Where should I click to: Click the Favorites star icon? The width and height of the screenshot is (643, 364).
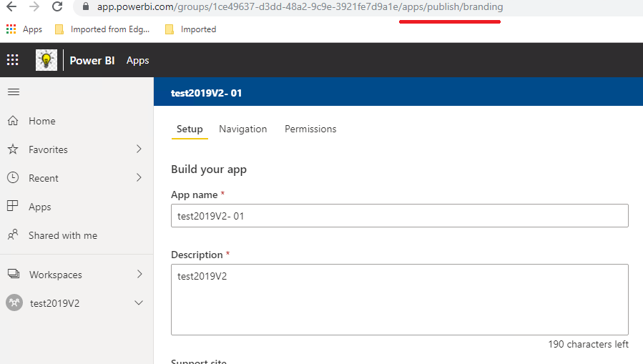13,149
